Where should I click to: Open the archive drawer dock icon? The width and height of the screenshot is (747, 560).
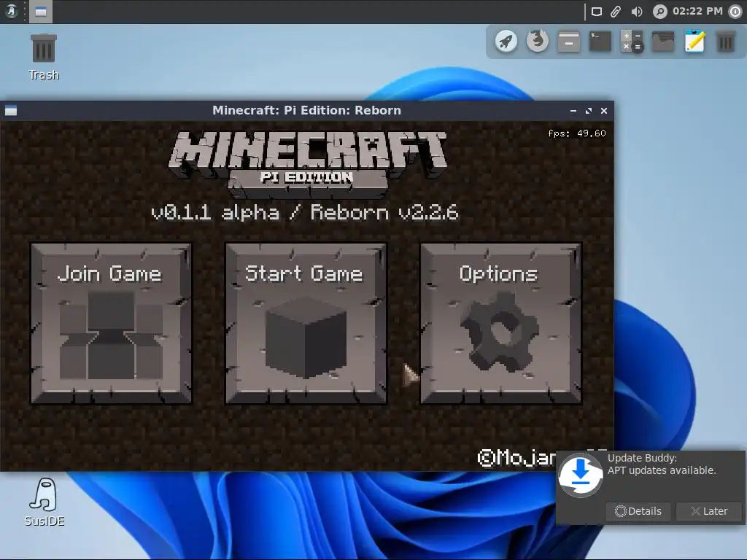[x=569, y=42]
